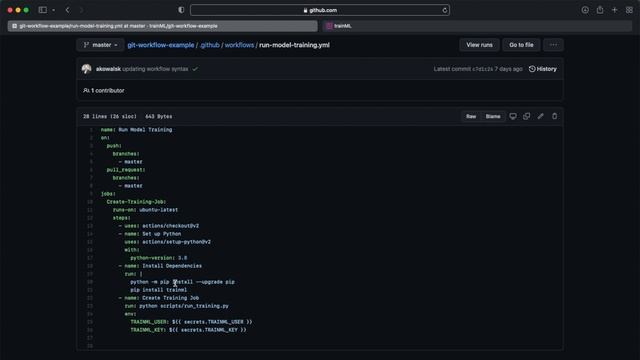Click code line 'Create-Training-Job:'
The image size is (640, 360).
[136, 202]
